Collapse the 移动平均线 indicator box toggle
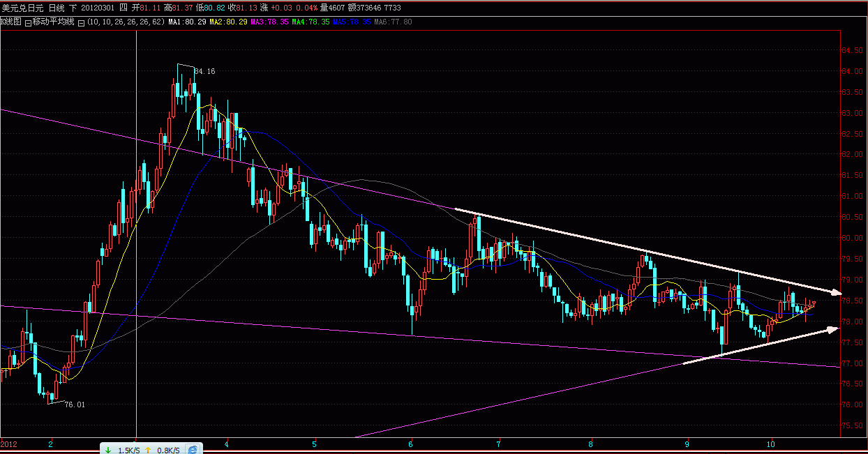Screen dimensions: 868x454 pyautogui.click(x=28, y=22)
